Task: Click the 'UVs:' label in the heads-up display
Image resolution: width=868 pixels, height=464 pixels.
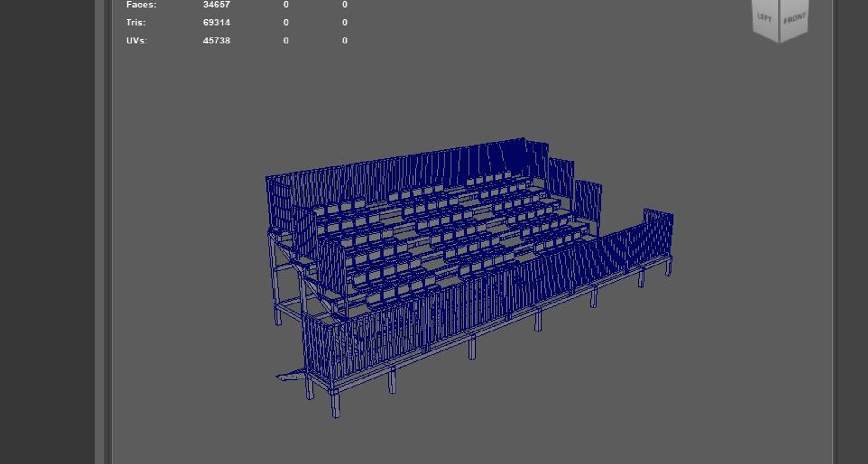Action: [x=137, y=41]
